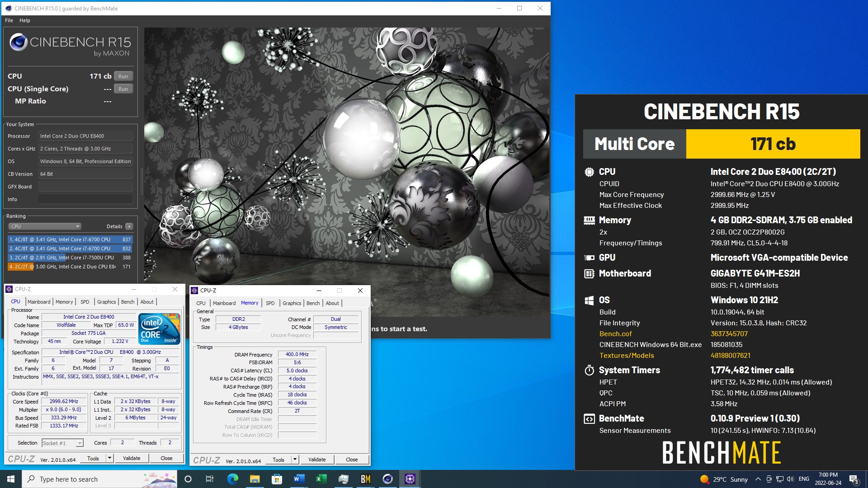Select ranking entry i7-7500U 388

70,258
